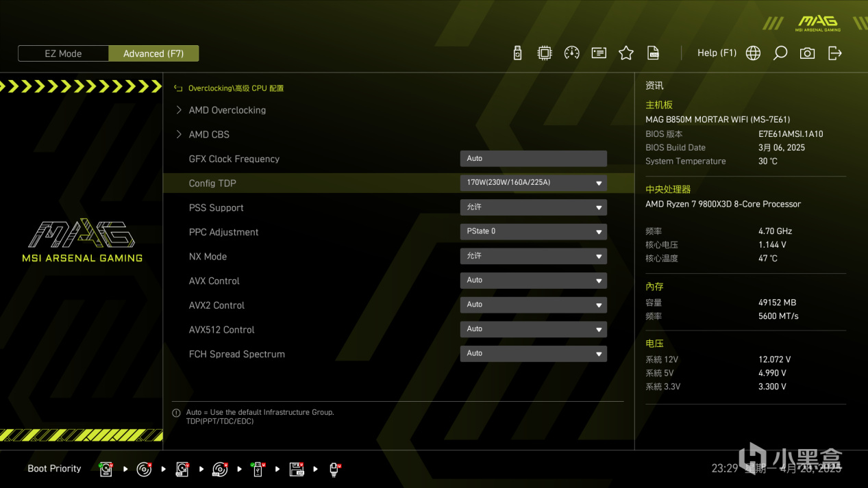The image size is (868, 488).
Task: Open the profile card icon
Action: pos(599,53)
